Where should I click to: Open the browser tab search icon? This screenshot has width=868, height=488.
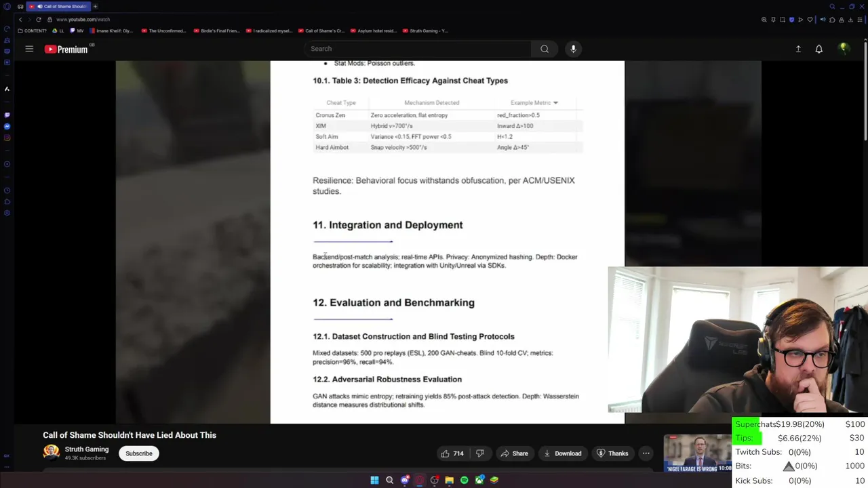[x=832, y=6]
